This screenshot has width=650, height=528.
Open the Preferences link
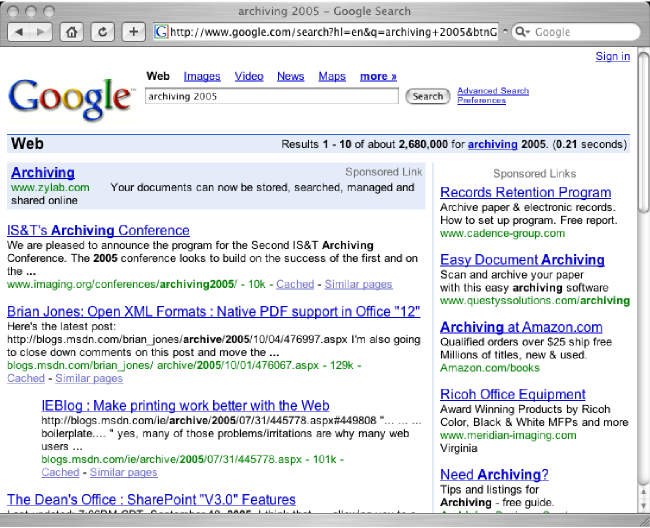481,100
